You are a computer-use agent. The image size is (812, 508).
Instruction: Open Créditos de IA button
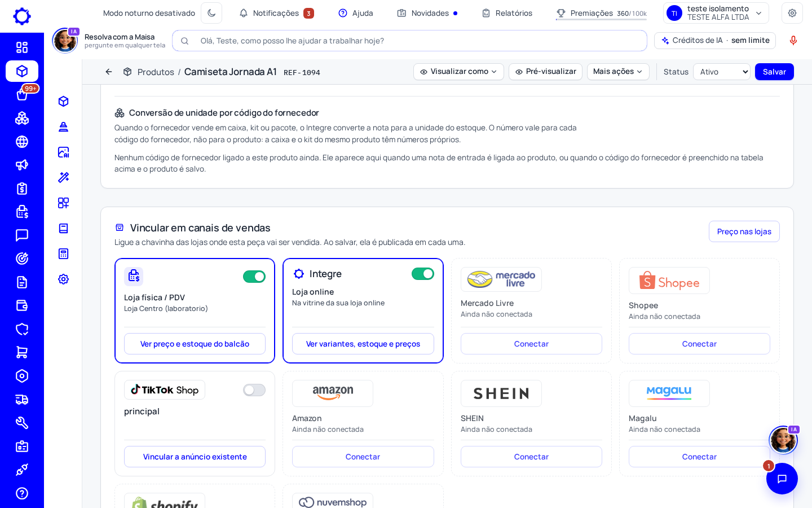pos(715,41)
